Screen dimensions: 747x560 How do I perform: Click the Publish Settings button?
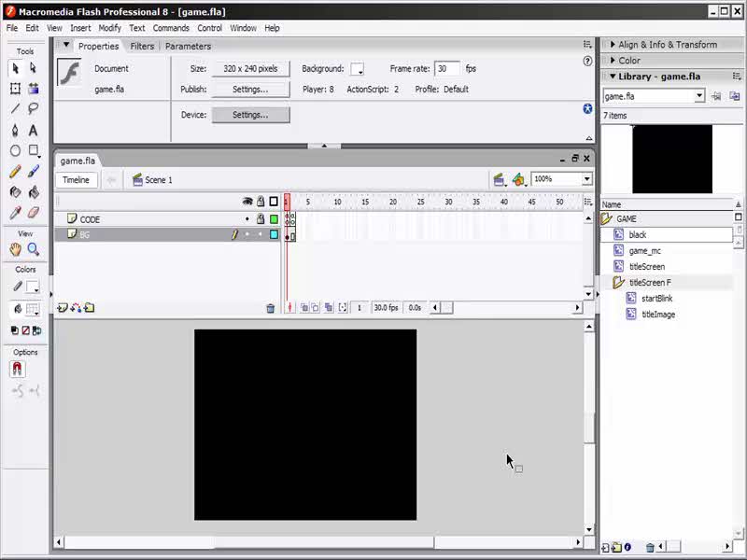point(250,90)
